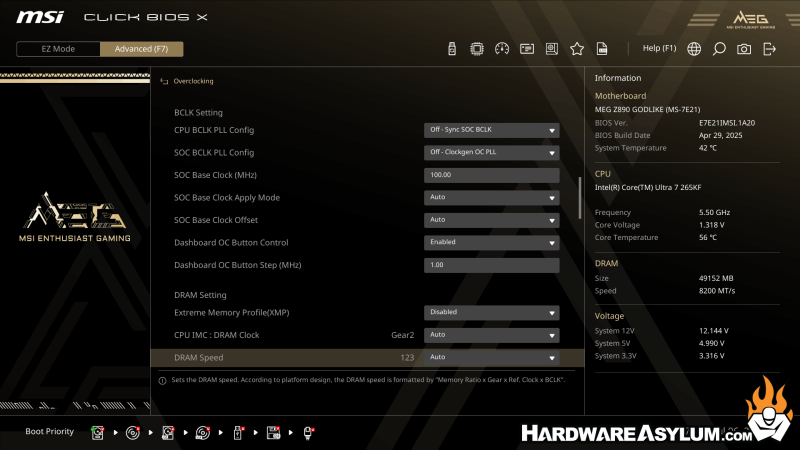Click info icon beside DRAM speed description
The height and width of the screenshot is (450, 800).
162,381
